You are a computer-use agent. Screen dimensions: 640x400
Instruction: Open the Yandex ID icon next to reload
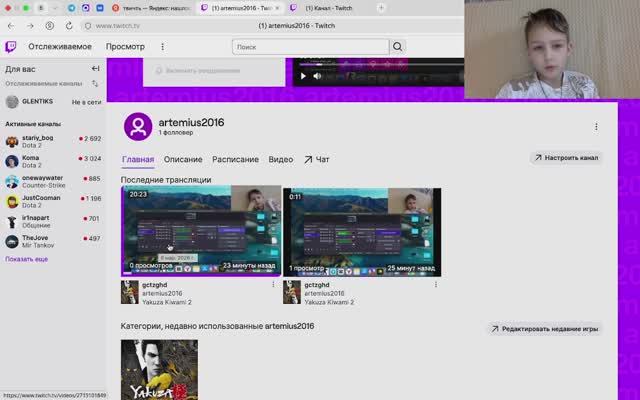(x=50, y=26)
